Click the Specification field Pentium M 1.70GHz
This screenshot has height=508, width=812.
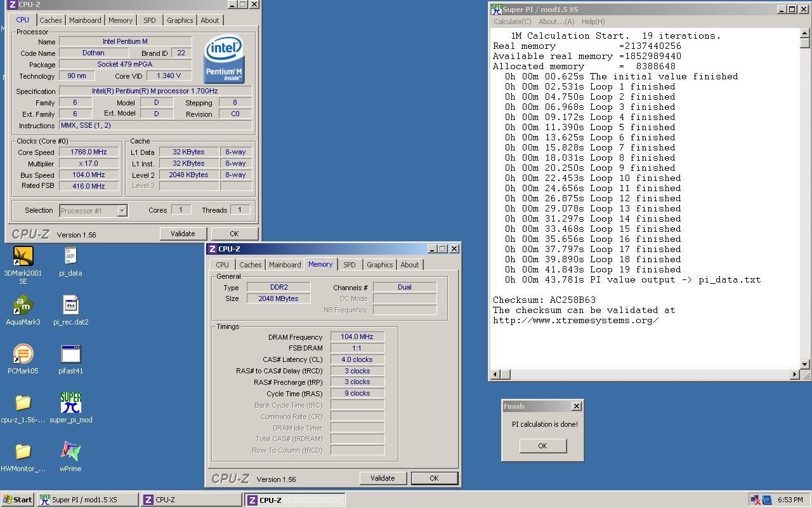155,91
